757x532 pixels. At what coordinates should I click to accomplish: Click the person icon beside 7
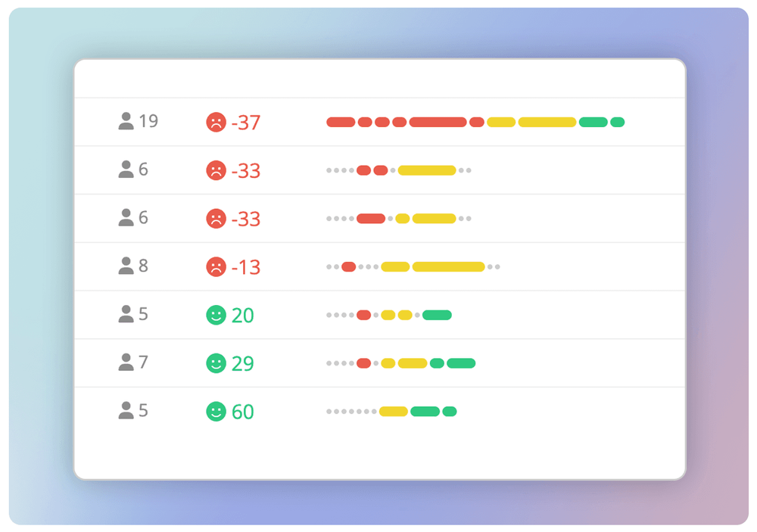(x=126, y=362)
